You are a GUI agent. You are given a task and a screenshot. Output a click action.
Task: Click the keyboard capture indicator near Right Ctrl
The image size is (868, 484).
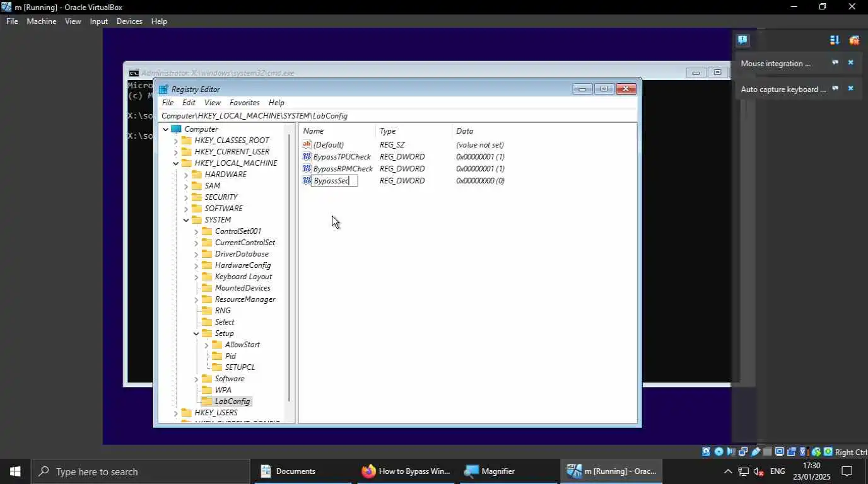[x=828, y=452]
